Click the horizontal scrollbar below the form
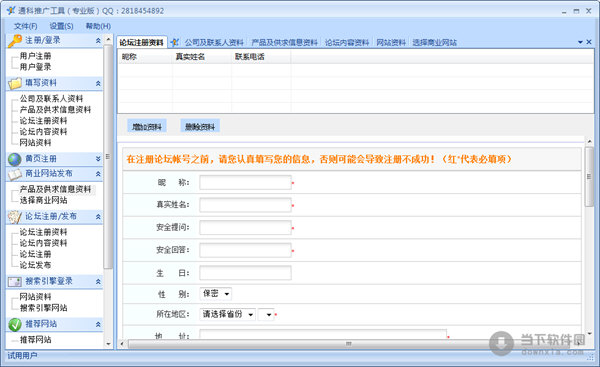Screen dimensions: 600x367 pyautogui.click(x=348, y=344)
